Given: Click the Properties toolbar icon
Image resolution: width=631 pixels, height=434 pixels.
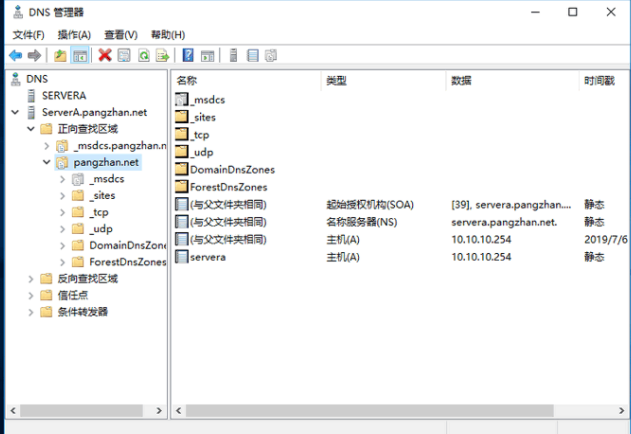Looking at the screenshot, I should (124, 55).
